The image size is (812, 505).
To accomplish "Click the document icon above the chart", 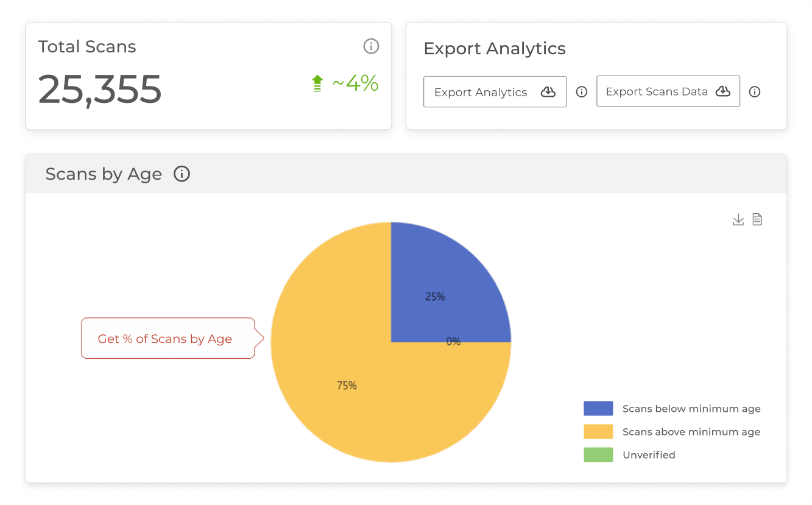I will [757, 219].
